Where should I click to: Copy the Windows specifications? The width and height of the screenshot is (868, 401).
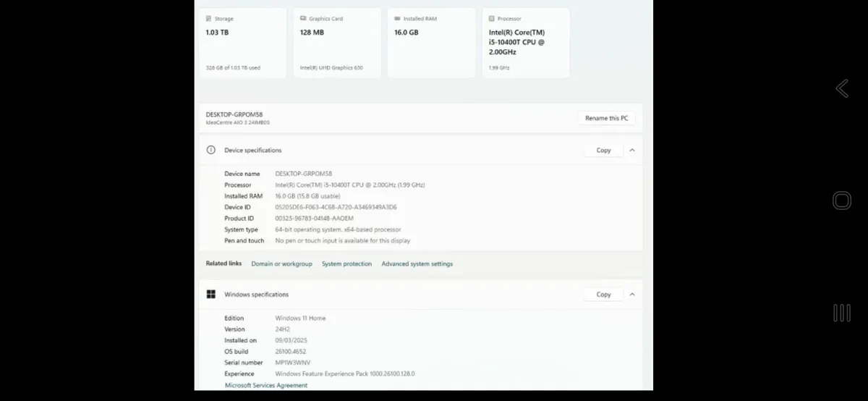[x=604, y=295]
